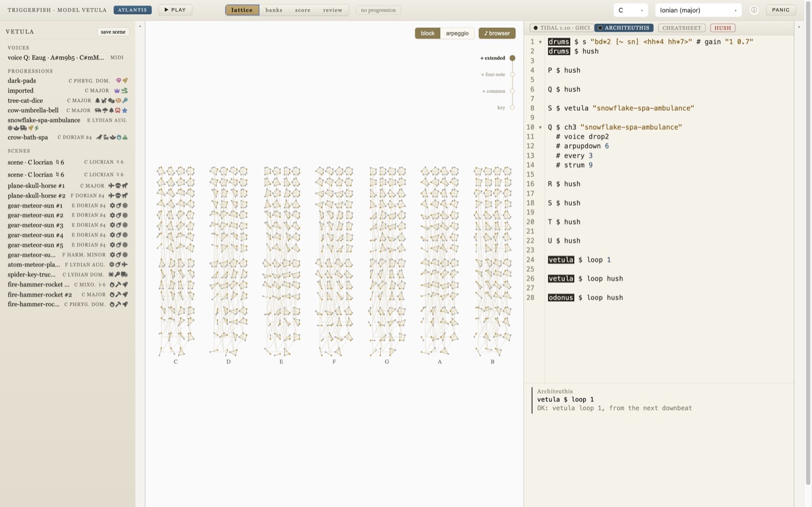The image size is (812, 507).
Task: Click the plane icon in plane-skull-horse #1 row
Action: (111, 186)
